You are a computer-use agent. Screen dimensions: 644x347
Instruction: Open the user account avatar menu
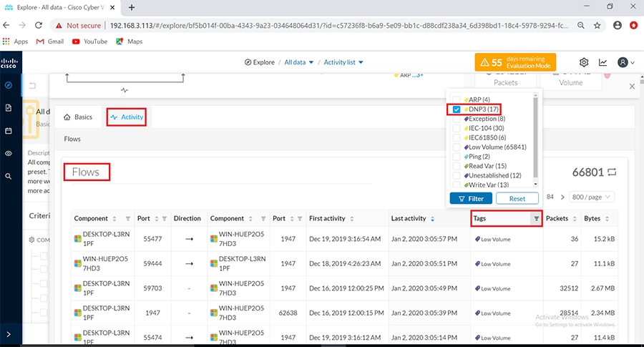point(625,62)
